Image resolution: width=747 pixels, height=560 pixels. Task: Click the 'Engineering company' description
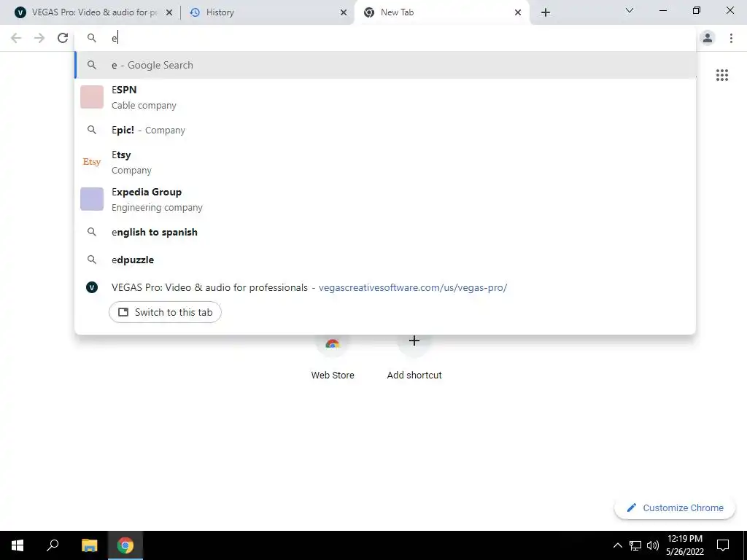[x=158, y=208]
